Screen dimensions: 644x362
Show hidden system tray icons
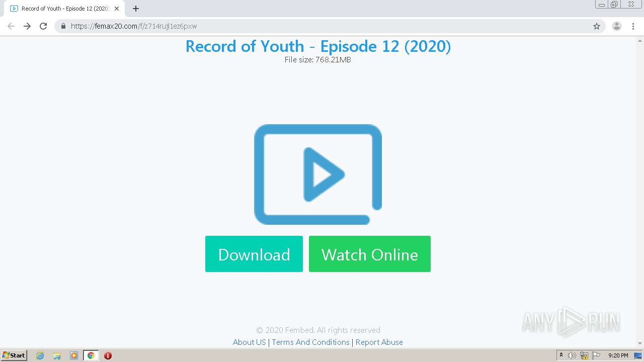561,355
